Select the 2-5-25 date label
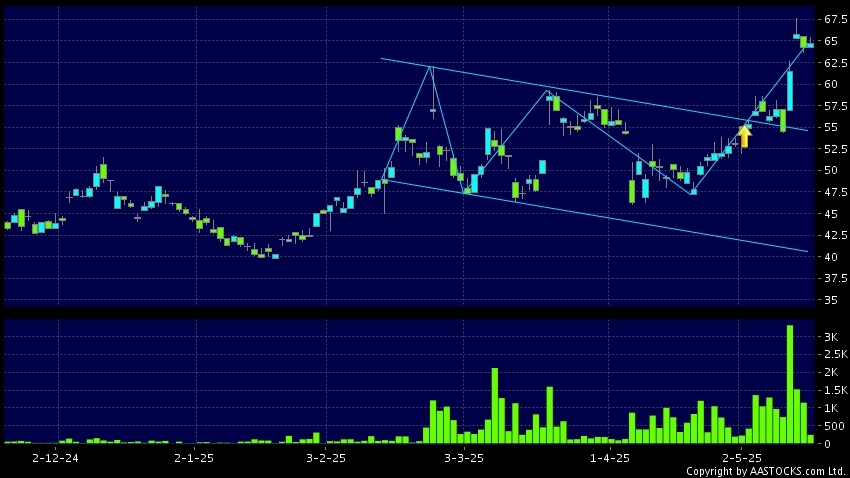850x478 pixels. tap(742, 458)
